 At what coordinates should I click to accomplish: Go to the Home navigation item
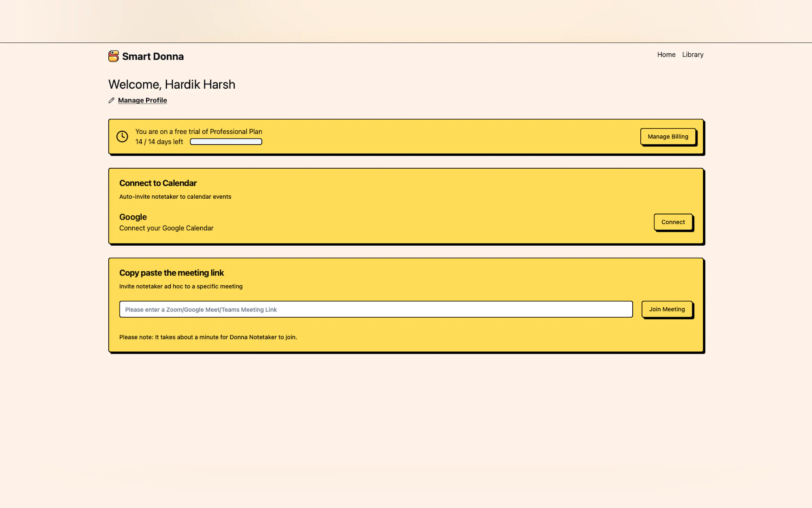coord(666,54)
